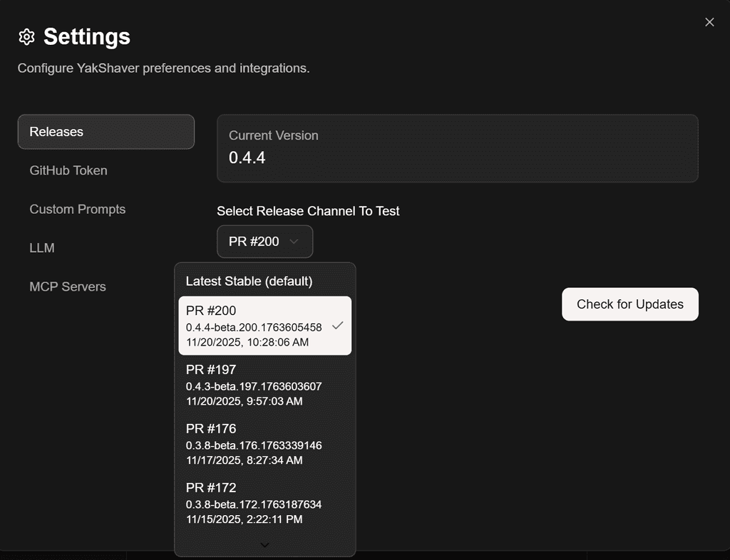Viewport: 730px width, 560px height.
Task: Click the Check for Updates button
Action: tap(629, 304)
